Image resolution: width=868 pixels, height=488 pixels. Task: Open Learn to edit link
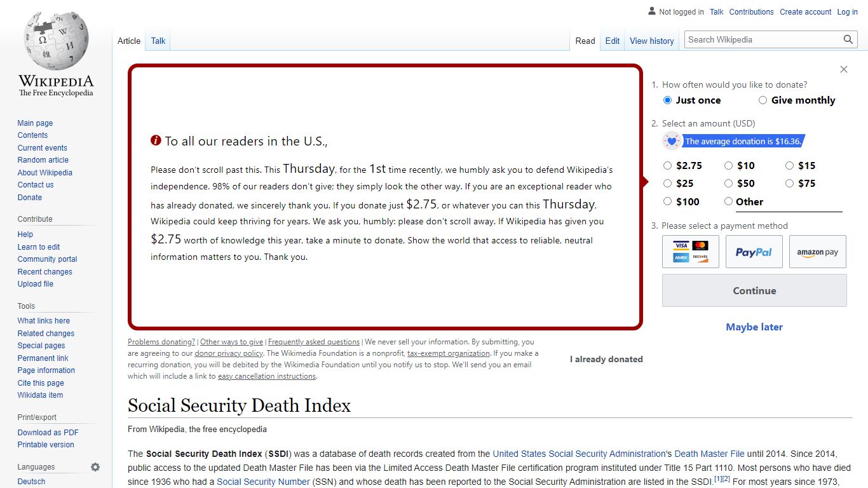coord(39,247)
